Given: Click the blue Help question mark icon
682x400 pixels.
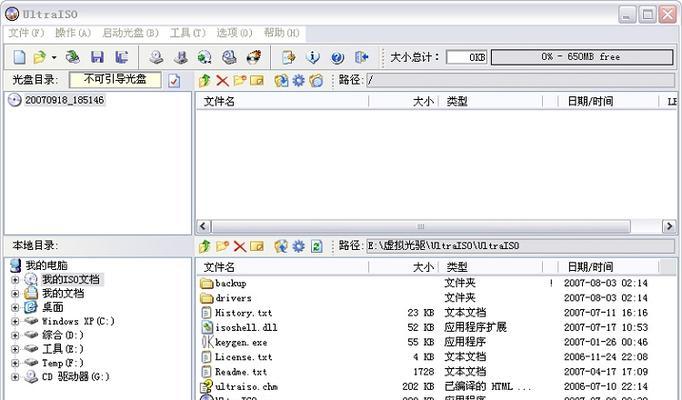Looking at the screenshot, I should [x=337, y=57].
